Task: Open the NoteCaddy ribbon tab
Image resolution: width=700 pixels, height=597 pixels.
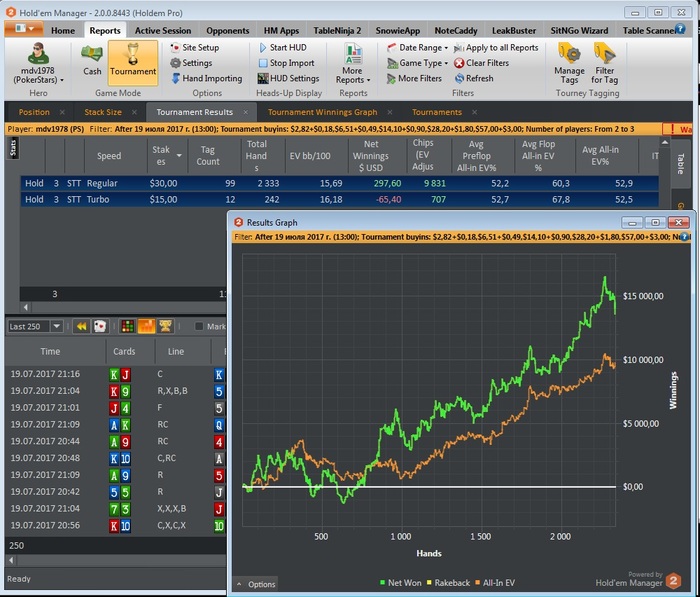Action: click(x=456, y=31)
